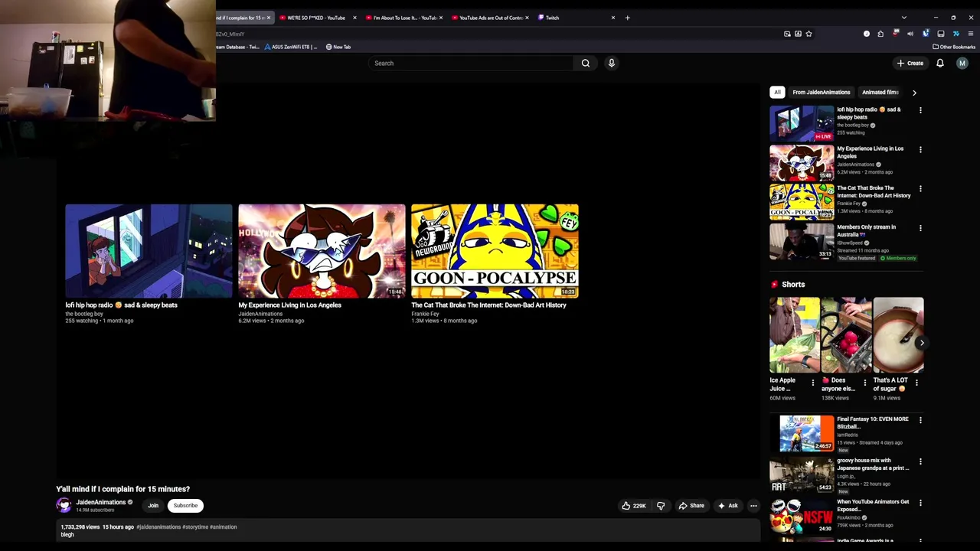Image resolution: width=980 pixels, height=551 pixels.
Task: Switch to WE'RE SO F**KED tab
Action: point(316,18)
